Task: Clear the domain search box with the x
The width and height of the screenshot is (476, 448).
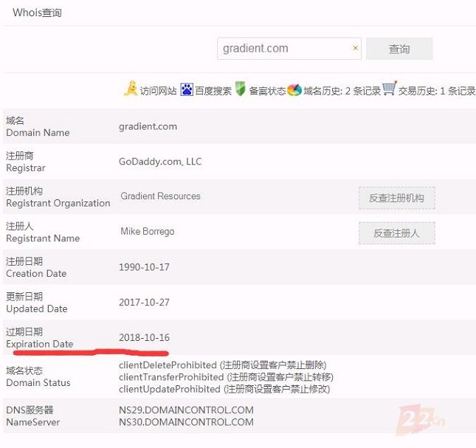Action: [x=355, y=49]
